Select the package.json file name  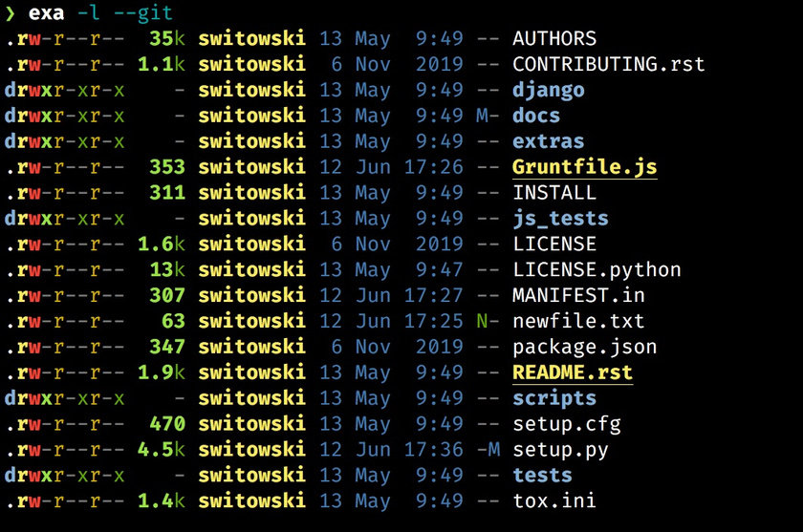[584, 347]
